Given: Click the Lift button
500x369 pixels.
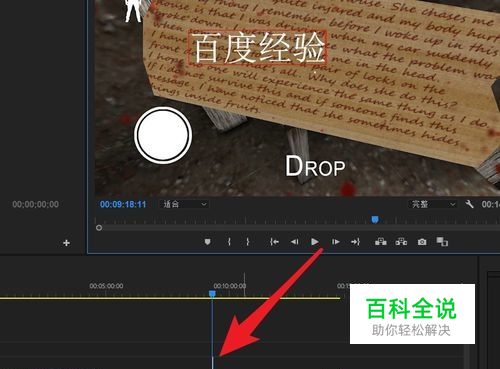Looking at the screenshot, I should coord(381,242).
